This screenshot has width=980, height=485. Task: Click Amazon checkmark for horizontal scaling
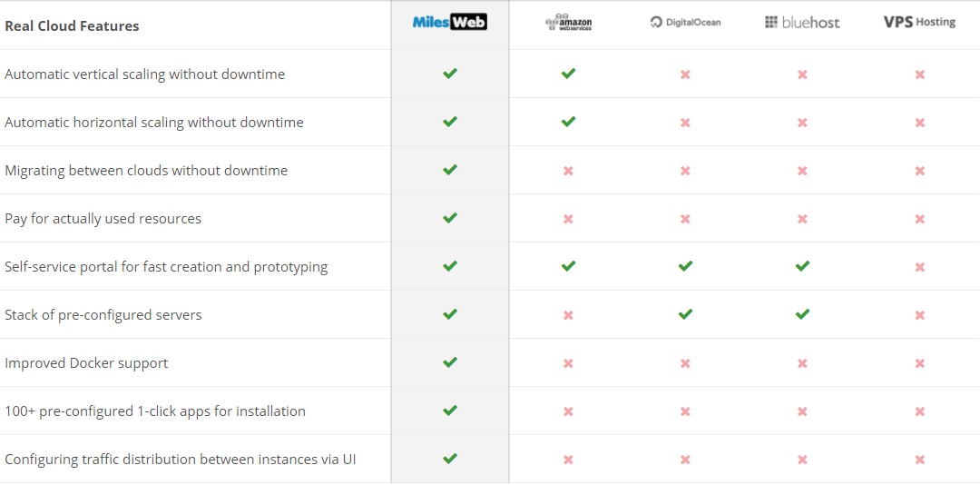568,122
